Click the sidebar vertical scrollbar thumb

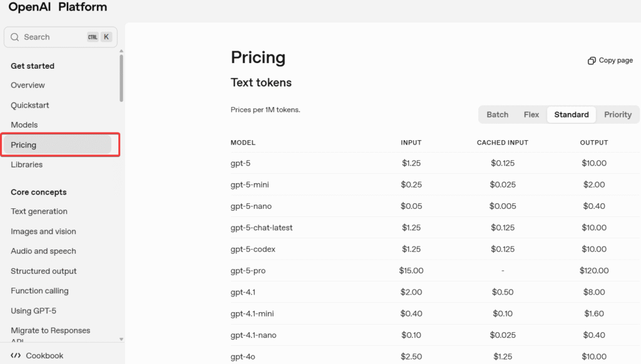pos(121,78)
